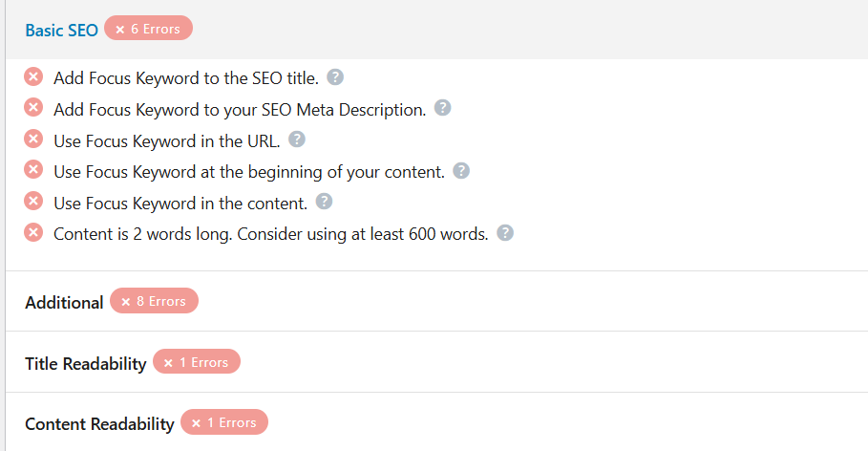Click the 'Add Focus Keyword to the SEO title' text
This screenshot has width=868, height=451.
coord(186,78)
